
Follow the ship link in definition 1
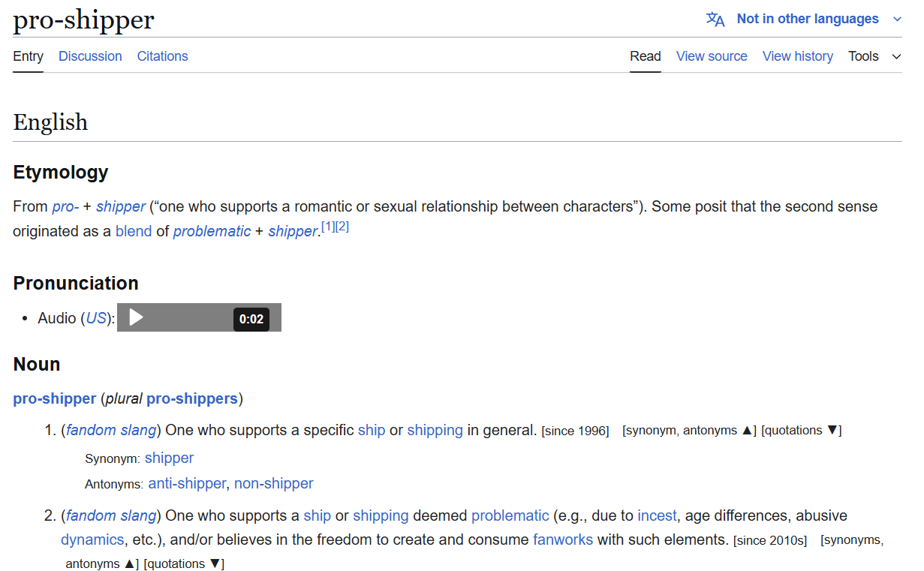pyautogui.click(x=372, y=431)
